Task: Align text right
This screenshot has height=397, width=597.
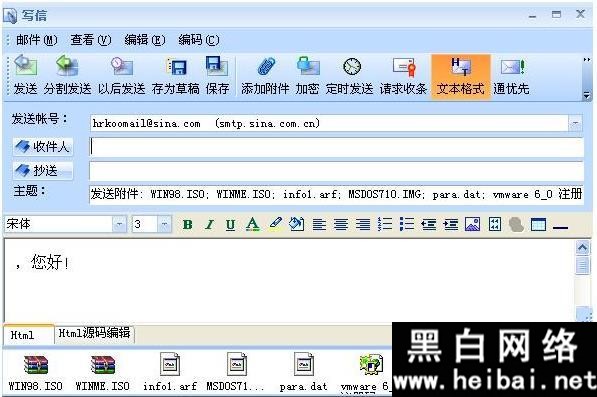Action: tap(363, 225)
